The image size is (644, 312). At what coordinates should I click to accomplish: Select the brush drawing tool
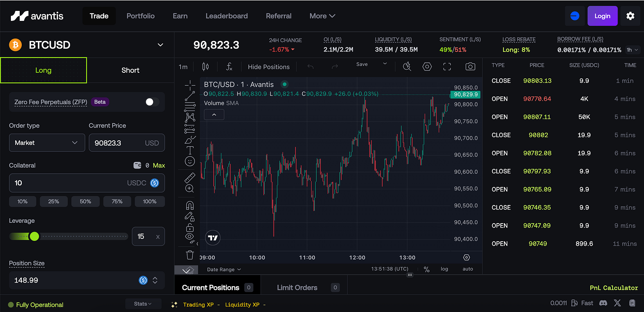pyautogui.click(x=190, y=140)
